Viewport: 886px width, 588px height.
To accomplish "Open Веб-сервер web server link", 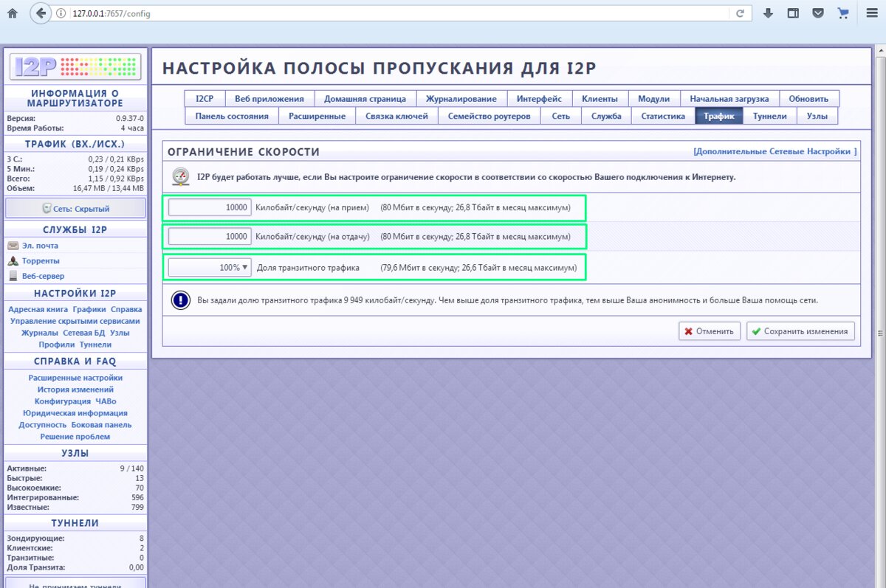I will [42, 276].
